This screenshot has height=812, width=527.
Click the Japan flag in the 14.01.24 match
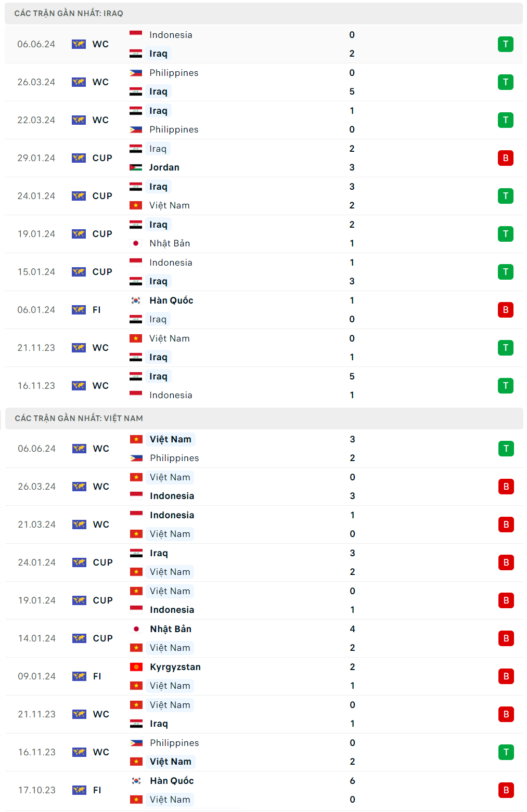tap(136, 629)
